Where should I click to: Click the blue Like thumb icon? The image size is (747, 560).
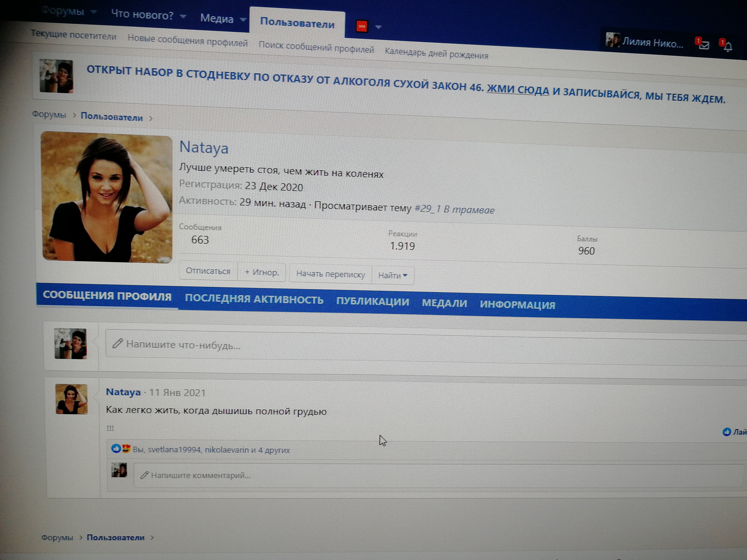click(727, 432)
